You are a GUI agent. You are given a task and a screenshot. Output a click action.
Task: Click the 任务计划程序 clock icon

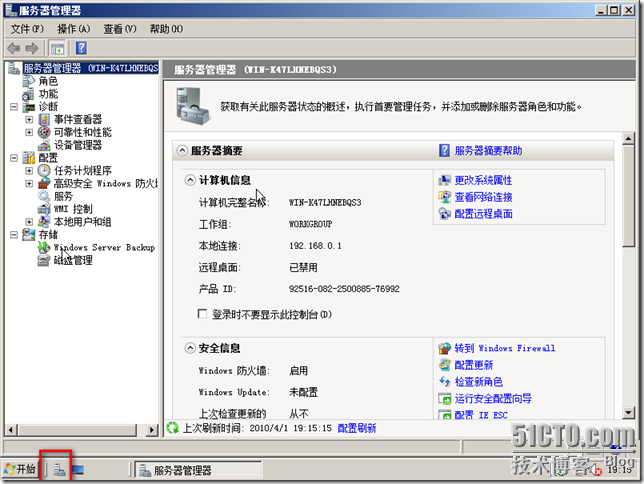[44, 171]
